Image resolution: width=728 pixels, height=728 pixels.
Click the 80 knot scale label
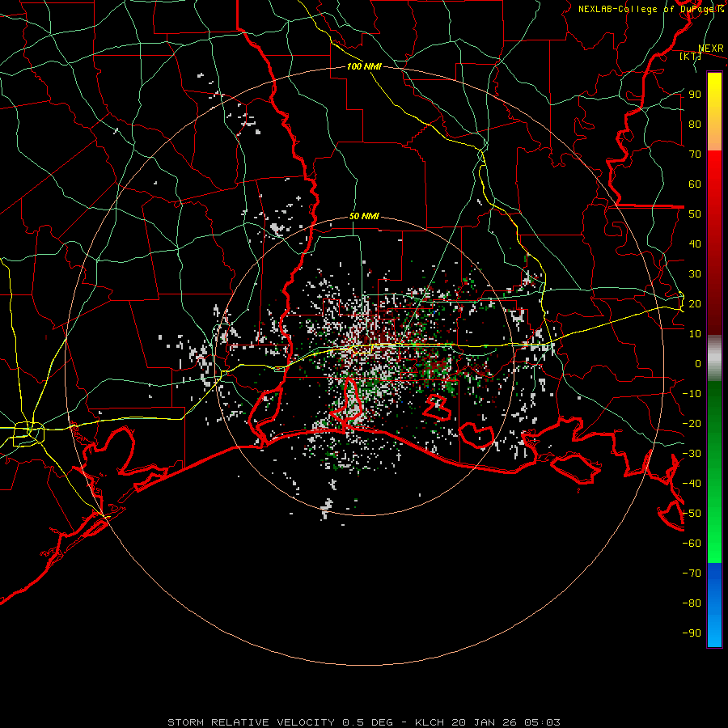(x=695, y=124)
